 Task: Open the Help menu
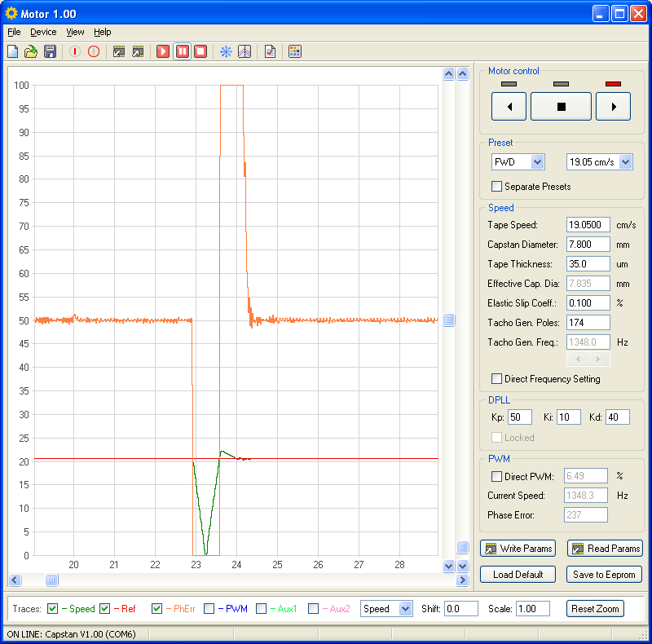pyautogui.click(x=103, y=32)
